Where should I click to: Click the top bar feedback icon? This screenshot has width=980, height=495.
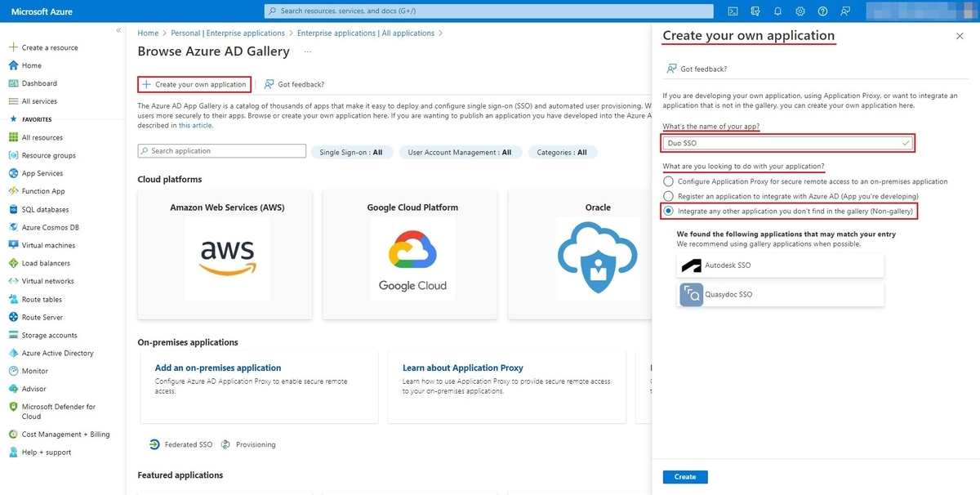click(845, 11)
